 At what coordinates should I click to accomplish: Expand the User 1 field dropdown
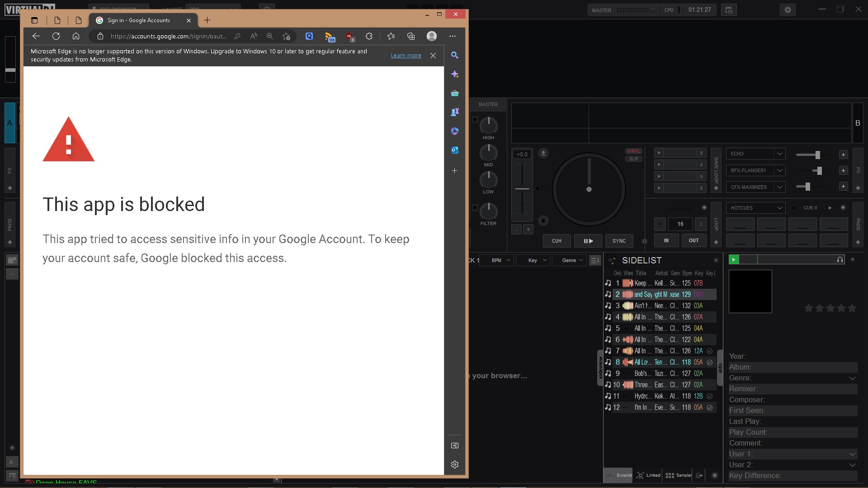pos(852,454)
